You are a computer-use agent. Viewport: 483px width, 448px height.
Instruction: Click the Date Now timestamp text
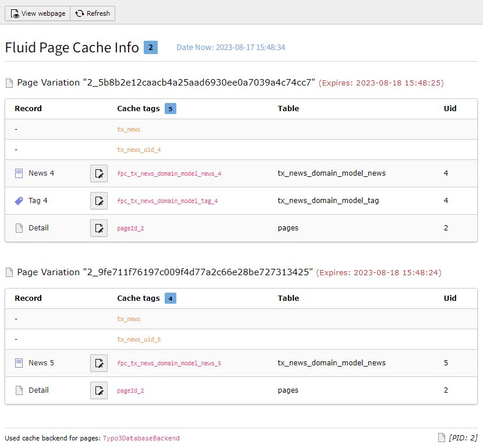coord(230,47)
